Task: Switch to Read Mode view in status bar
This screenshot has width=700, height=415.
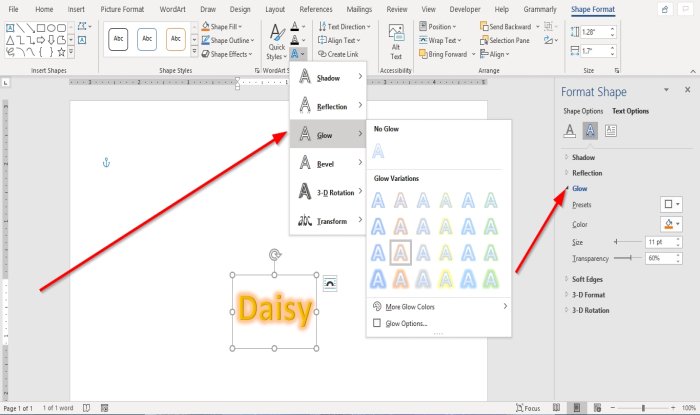Action: (x=556, y=407)
